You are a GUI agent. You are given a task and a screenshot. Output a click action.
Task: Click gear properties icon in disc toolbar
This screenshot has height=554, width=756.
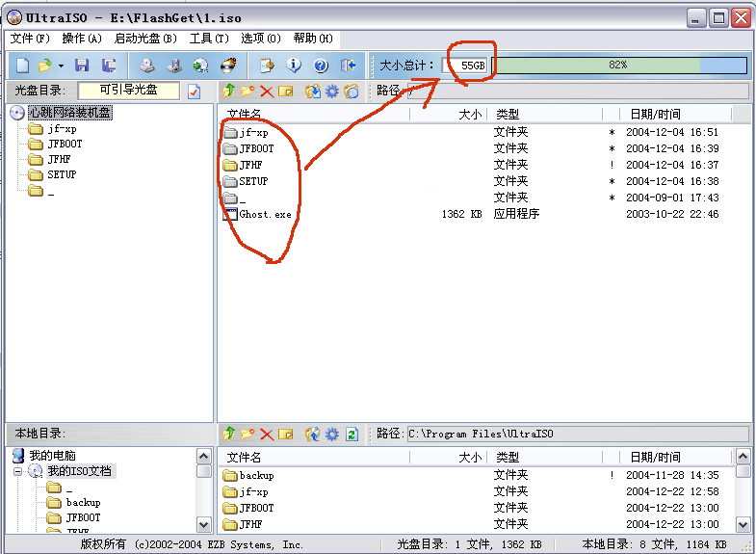331,92
